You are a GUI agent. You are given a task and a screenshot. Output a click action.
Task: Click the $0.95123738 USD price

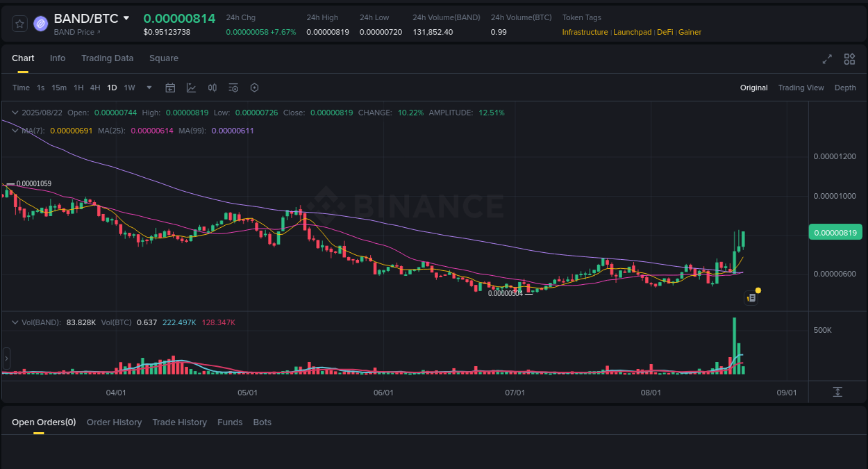point(167,32)
